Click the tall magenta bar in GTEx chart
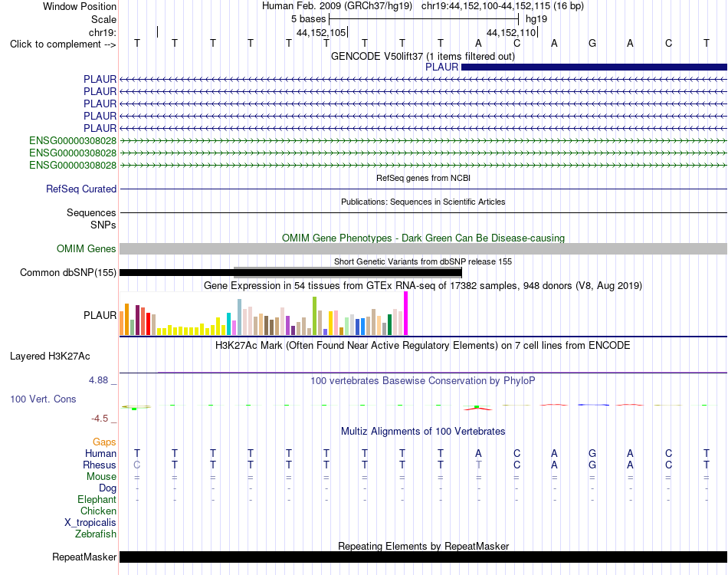The image size is (728, 575). coord(406,313)
